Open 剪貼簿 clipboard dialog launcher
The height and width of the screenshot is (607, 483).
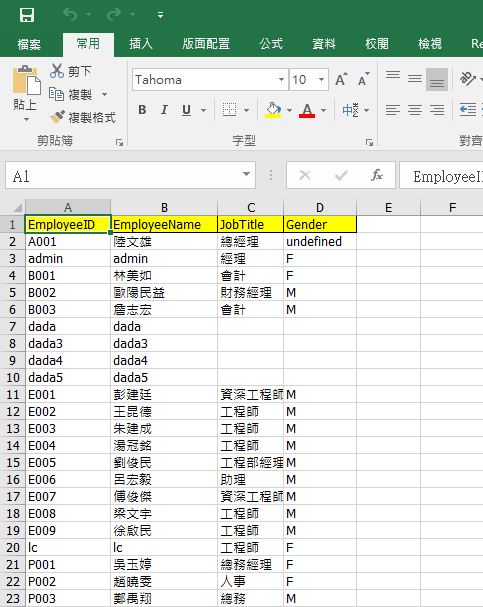coord(119,143)
